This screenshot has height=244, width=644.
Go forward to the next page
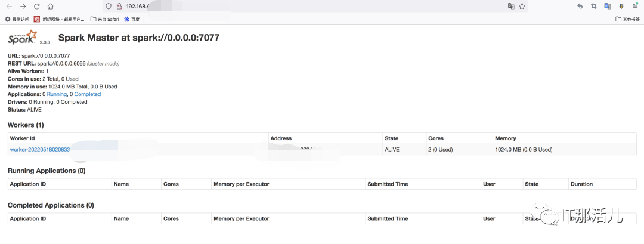tap(23, 6)
